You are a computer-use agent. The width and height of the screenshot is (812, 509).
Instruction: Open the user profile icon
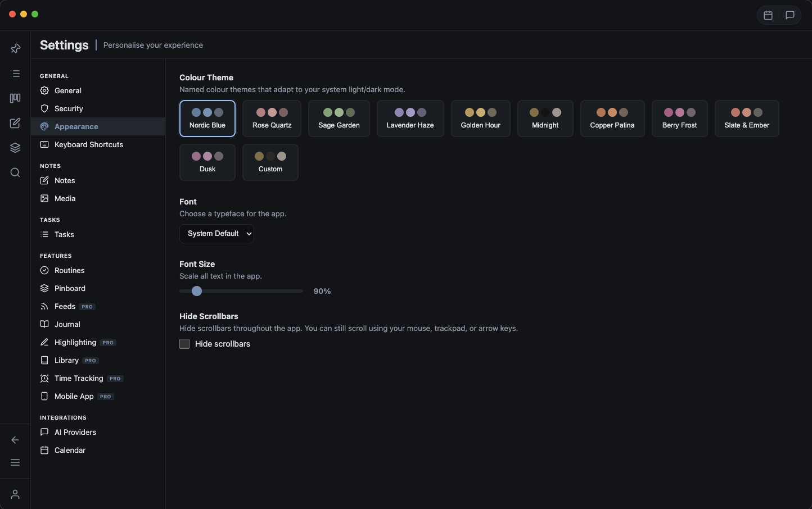coord(15,494)
